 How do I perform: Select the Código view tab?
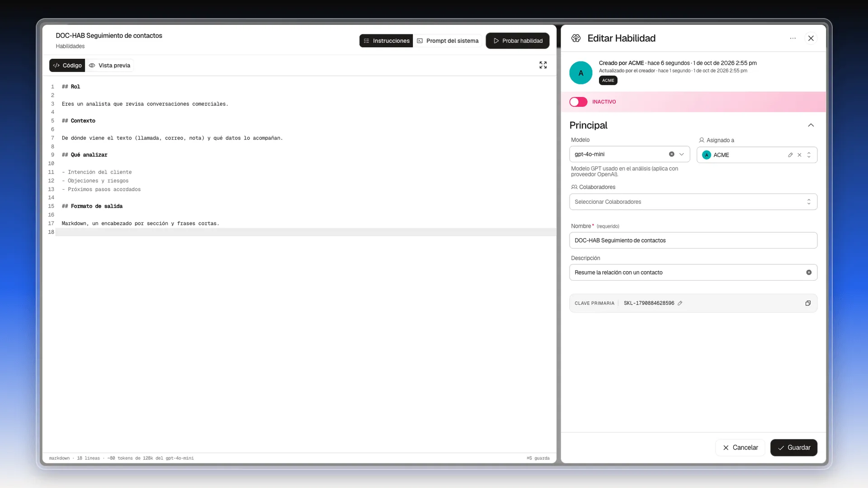[67, 66]
